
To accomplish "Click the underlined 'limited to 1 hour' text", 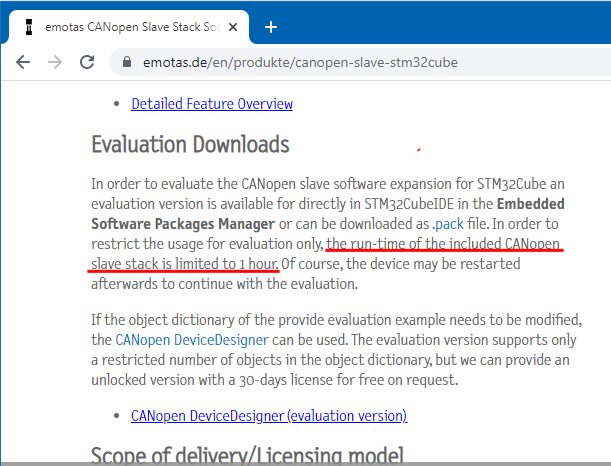I will (x=227, y=264).
